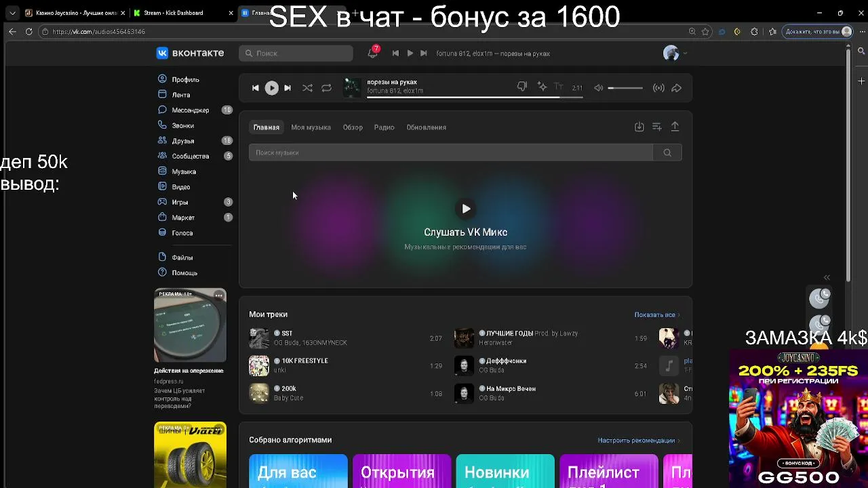Open the Новинки playlist card
Viewport: 868px width, 488px height.
tap(505, 471)
